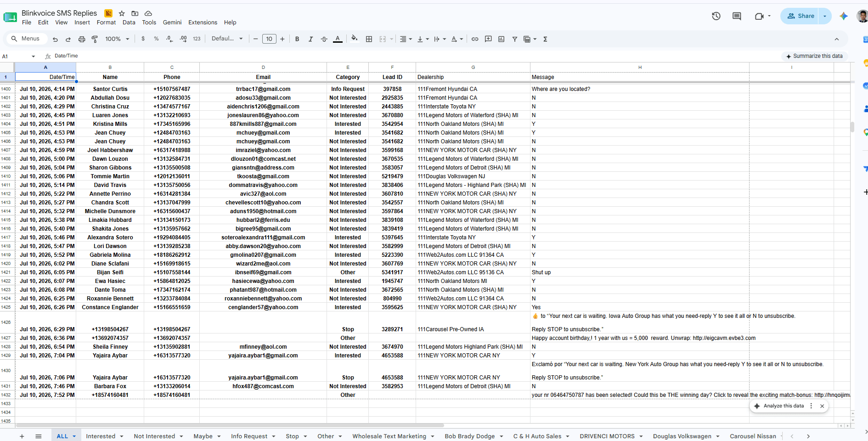
Task: Toggle bold formatting
Action: pyautogui.click(x=297, y=39)
